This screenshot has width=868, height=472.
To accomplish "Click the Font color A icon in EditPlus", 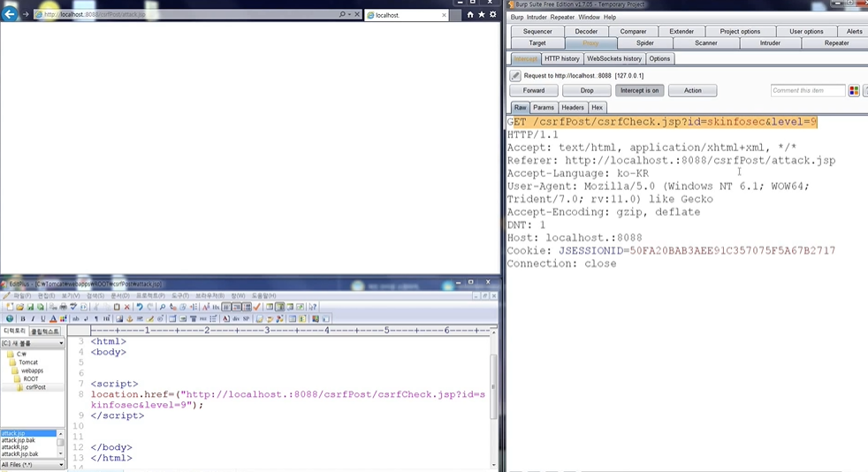I will pos(53,319).
